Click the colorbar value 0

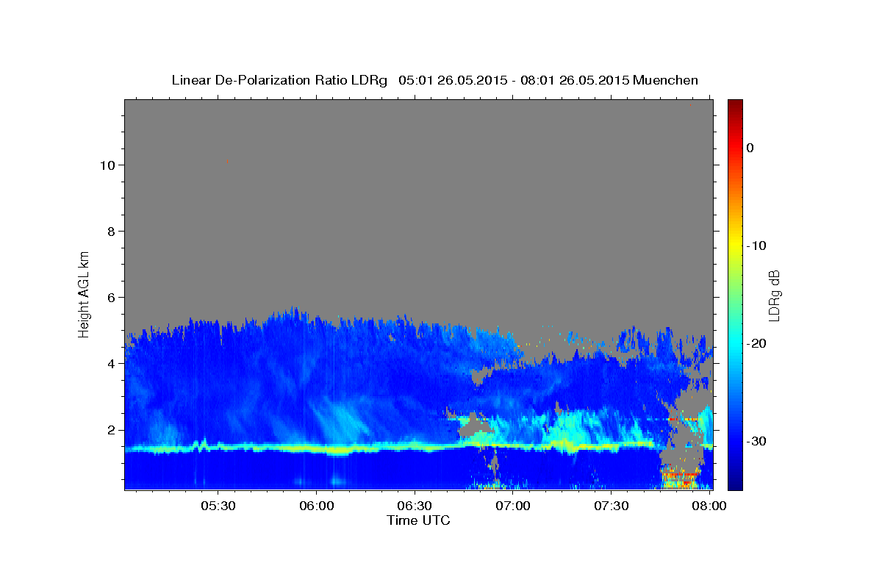click(750, 148)
